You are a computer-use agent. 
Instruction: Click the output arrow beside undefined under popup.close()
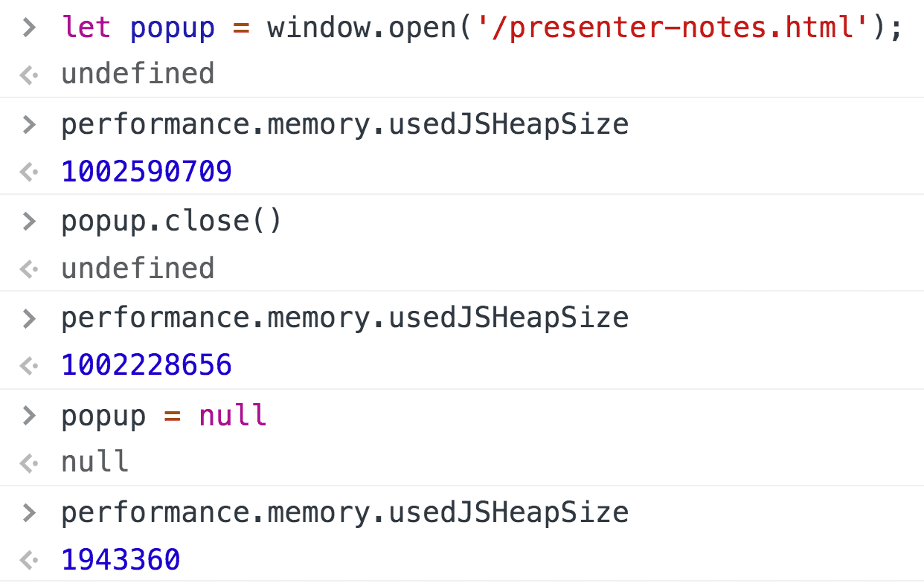click(x=29, y=269)
